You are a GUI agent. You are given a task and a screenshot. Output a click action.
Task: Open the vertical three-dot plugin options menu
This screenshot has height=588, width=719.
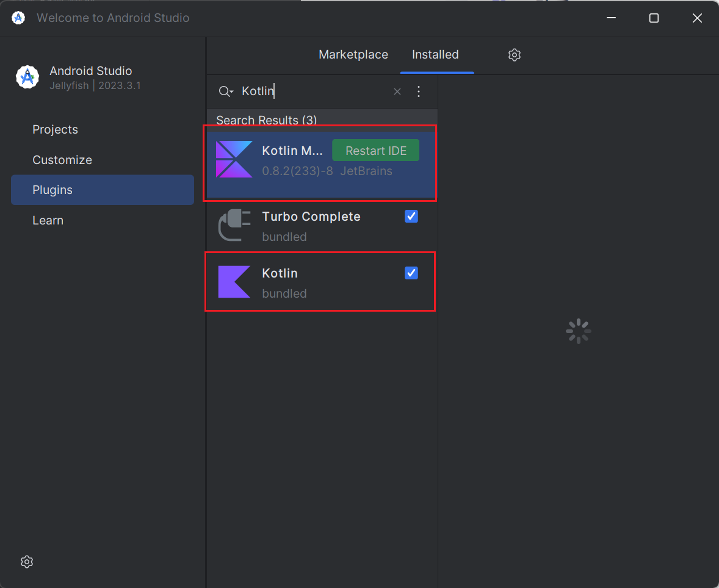tap(419, 91)
